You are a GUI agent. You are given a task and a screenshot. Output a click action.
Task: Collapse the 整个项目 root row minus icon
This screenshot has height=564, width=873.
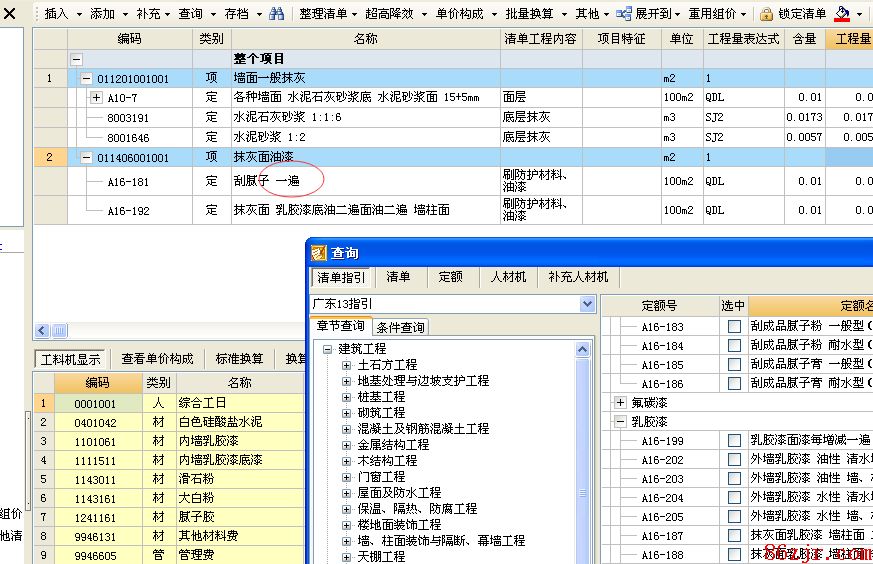coord(76,59)
